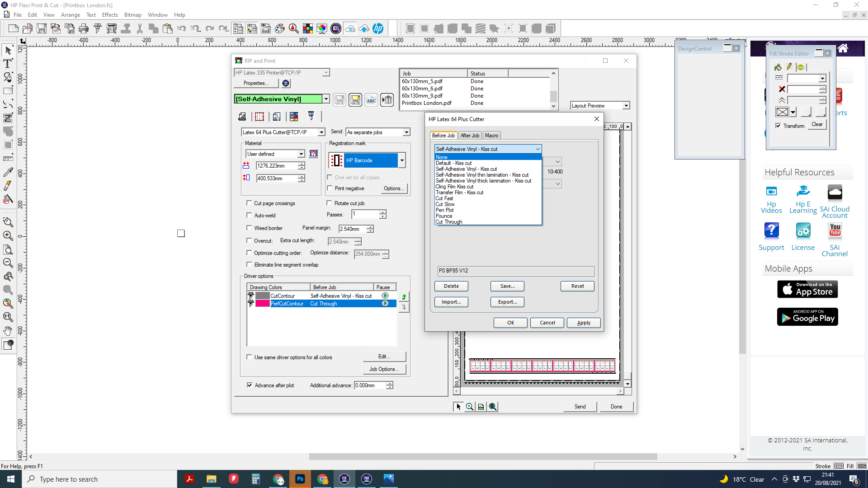Screen dimensions: 868x488
Task: Click the HP logo icon in toolbar
Action: tap(378, 29)
